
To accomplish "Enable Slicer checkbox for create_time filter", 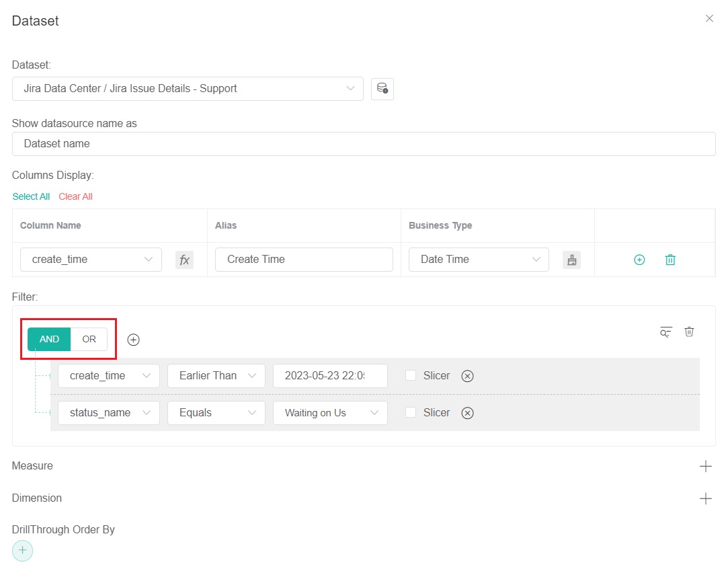I will click(411, 376).
